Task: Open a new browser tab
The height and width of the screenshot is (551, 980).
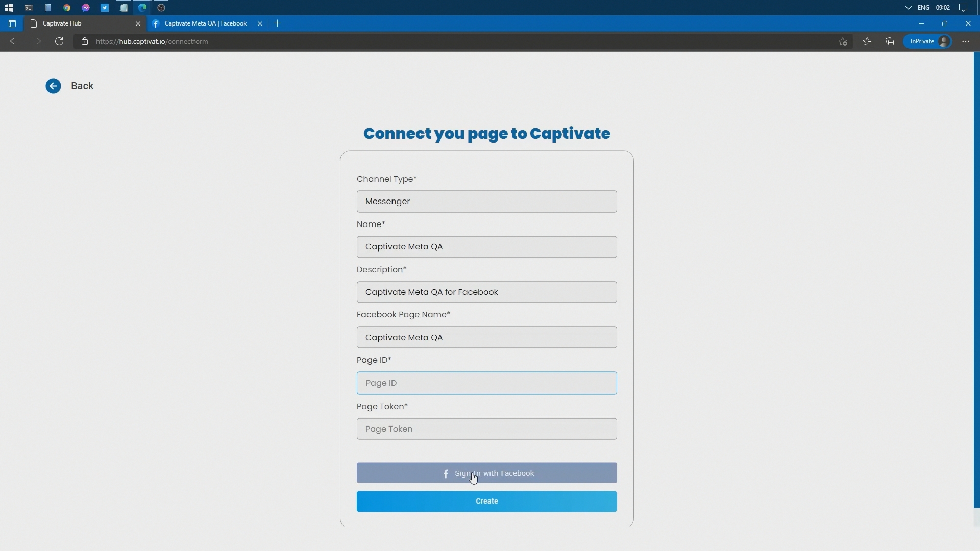Action: pyautogui.click(x=278, y=23)
